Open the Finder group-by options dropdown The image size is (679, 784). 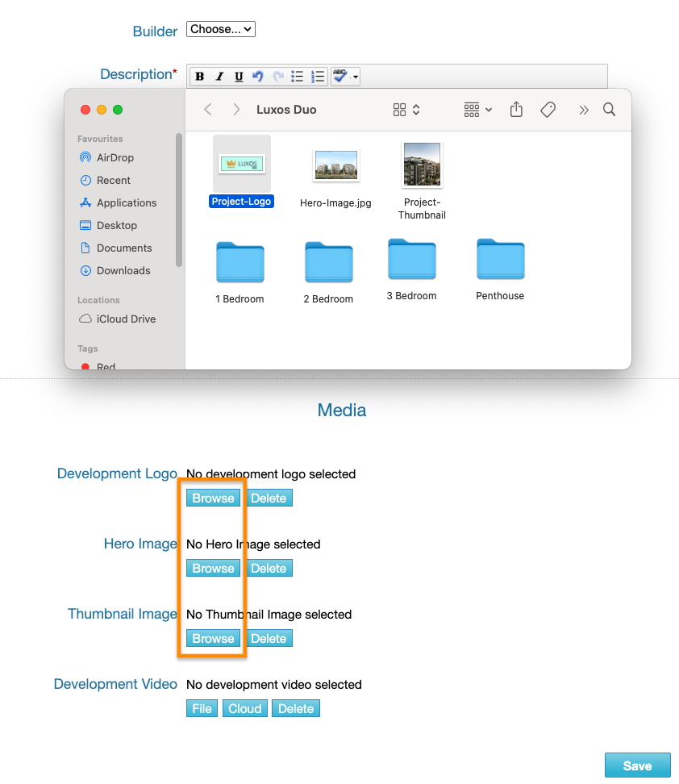(x=477, y=110)
